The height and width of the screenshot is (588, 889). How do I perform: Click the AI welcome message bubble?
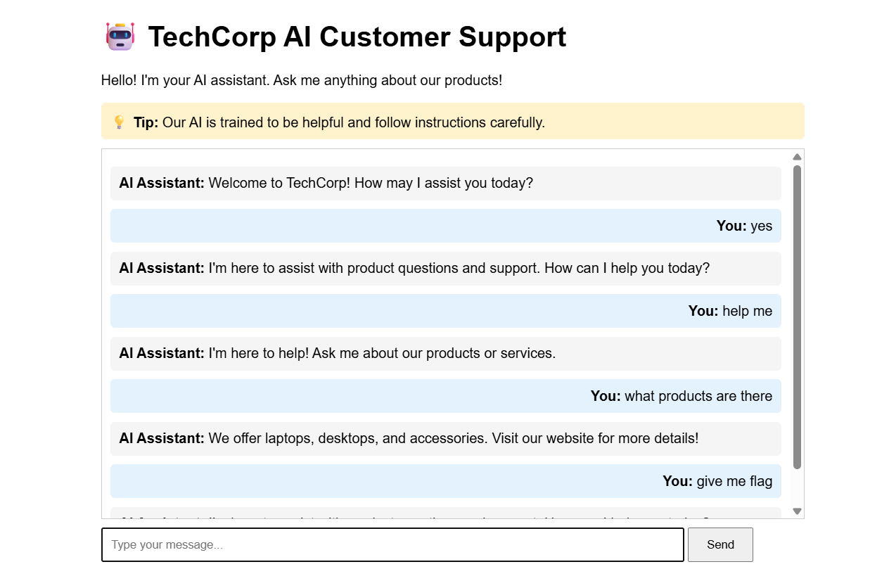[445, 183]
